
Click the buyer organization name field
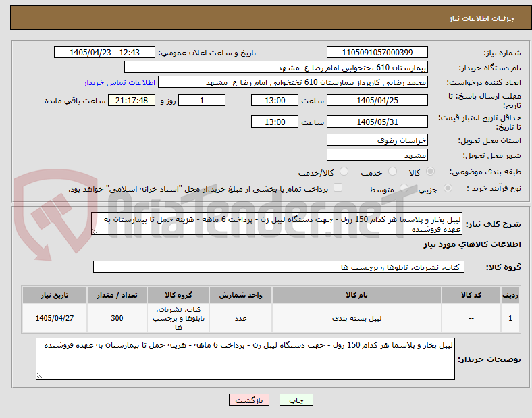[276, 67]
